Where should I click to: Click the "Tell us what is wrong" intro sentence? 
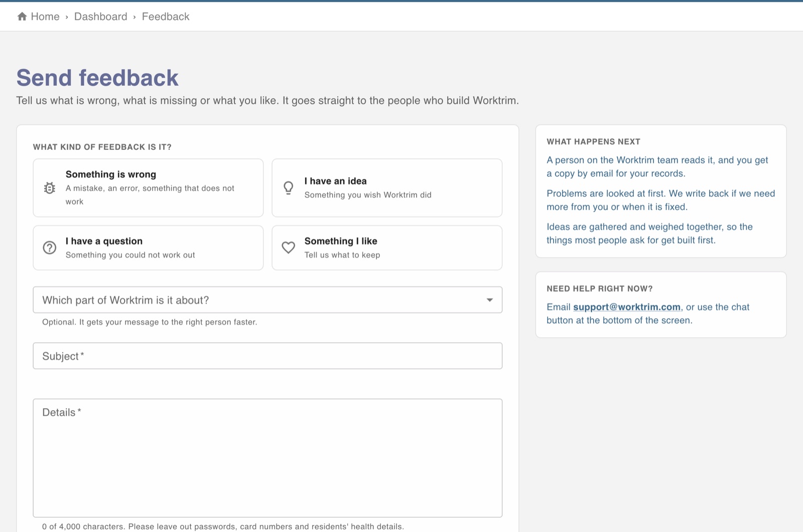[267, 100]
